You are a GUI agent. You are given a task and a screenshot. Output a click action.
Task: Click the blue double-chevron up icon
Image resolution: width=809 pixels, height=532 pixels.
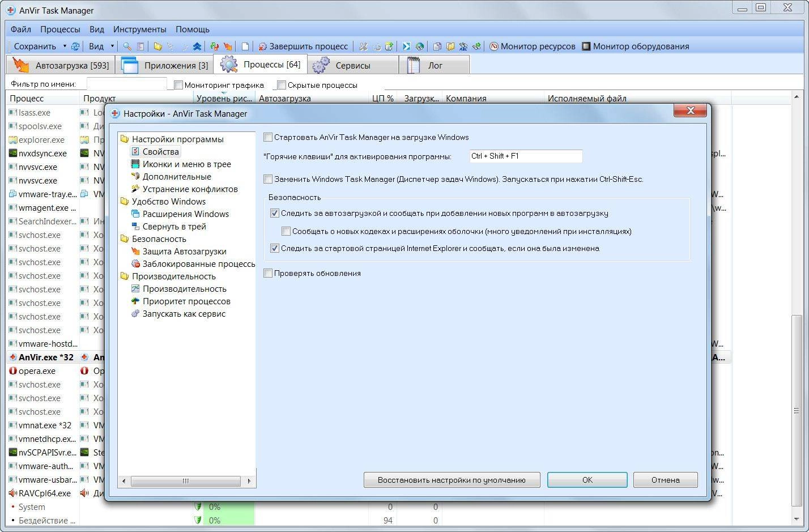tap(197, 46)
